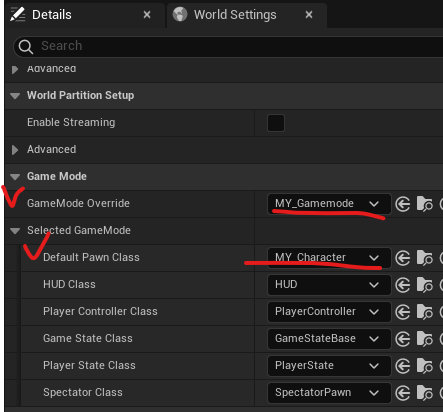Click the Details pencil icon
This screenshot has width=443, height=412.
(x=17, y=14)
